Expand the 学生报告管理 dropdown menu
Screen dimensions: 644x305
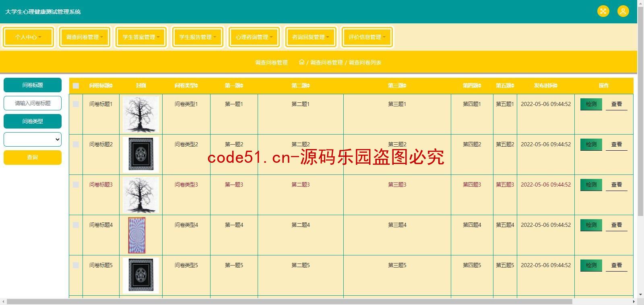click(198, 37)
